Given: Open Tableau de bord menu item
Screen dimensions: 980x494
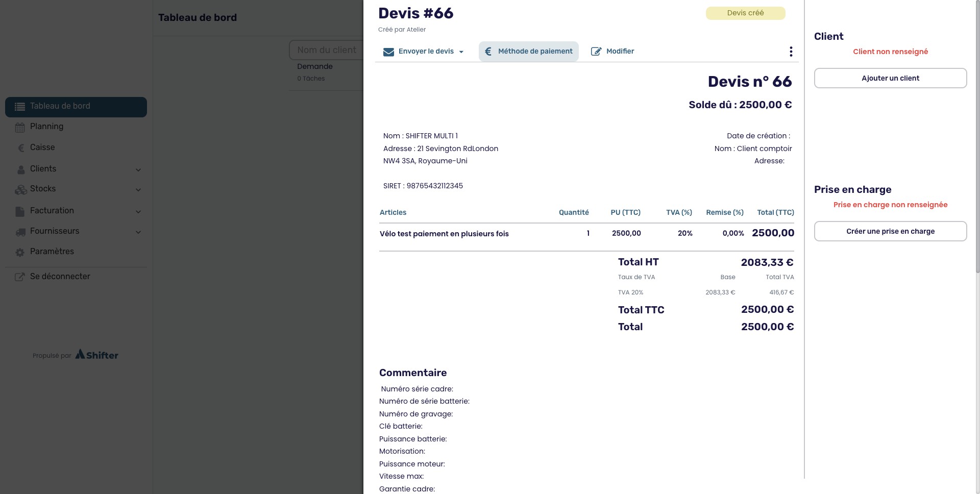Looking at the screenshot, I should [76, 107].
